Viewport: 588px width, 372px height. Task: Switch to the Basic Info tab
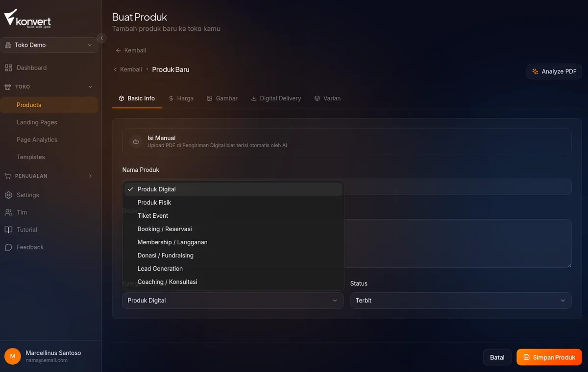(x=137, y=98)
